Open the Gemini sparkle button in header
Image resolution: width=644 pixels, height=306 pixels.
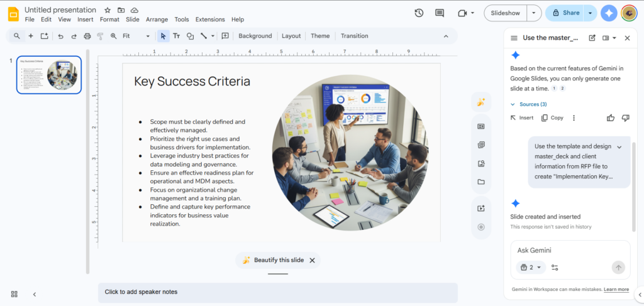tap(608, 13)
